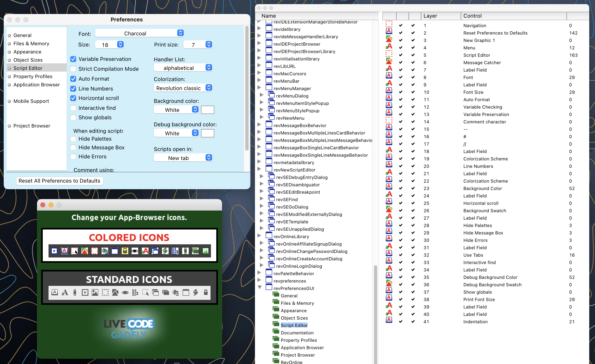Toggle the Line Numbers checkbox
Viewport: 595px width, 364px height.
click(73, 89)
